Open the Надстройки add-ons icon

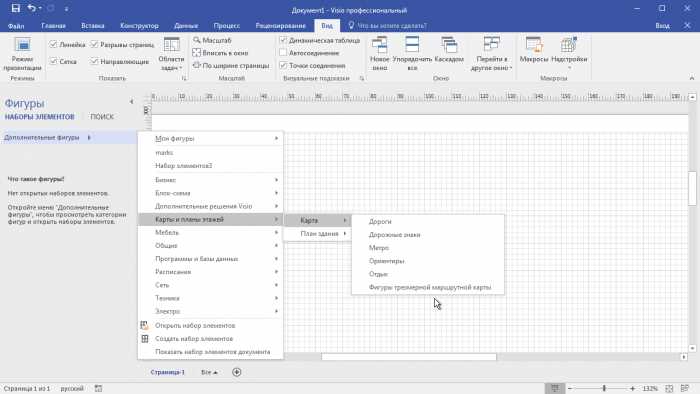[x=569, y=53]
